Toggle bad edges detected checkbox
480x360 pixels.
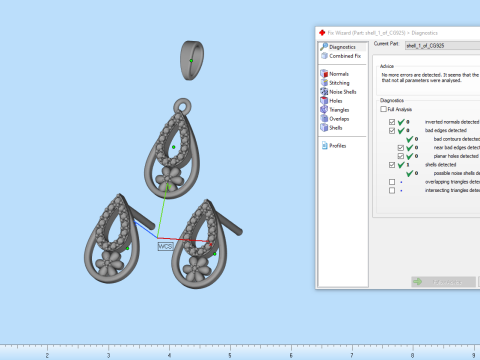coord(392,130)
